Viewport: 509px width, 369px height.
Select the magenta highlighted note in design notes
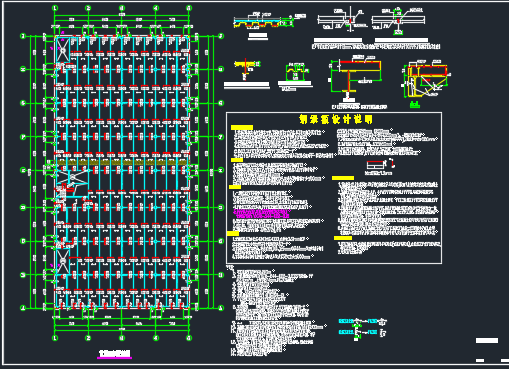click(261, 214)
